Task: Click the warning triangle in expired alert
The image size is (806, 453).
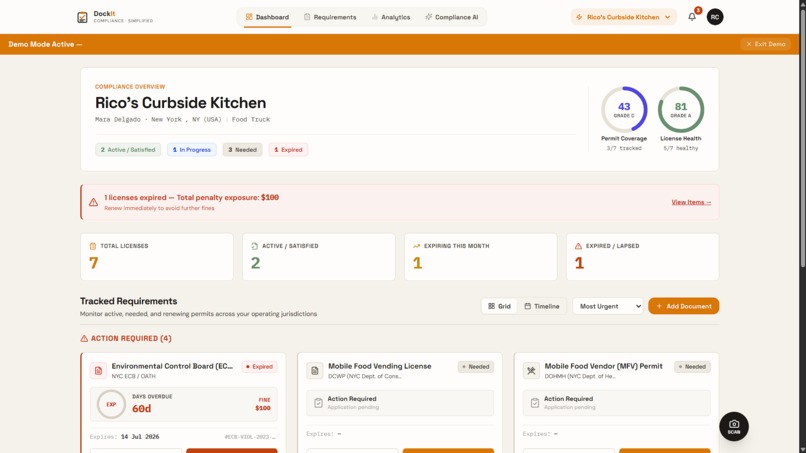Action: coord(93,202)
